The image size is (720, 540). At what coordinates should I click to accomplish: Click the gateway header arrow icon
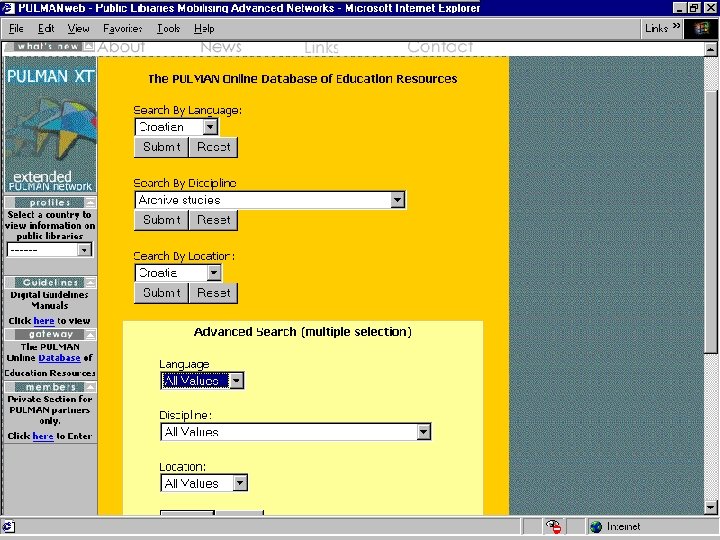90,334
